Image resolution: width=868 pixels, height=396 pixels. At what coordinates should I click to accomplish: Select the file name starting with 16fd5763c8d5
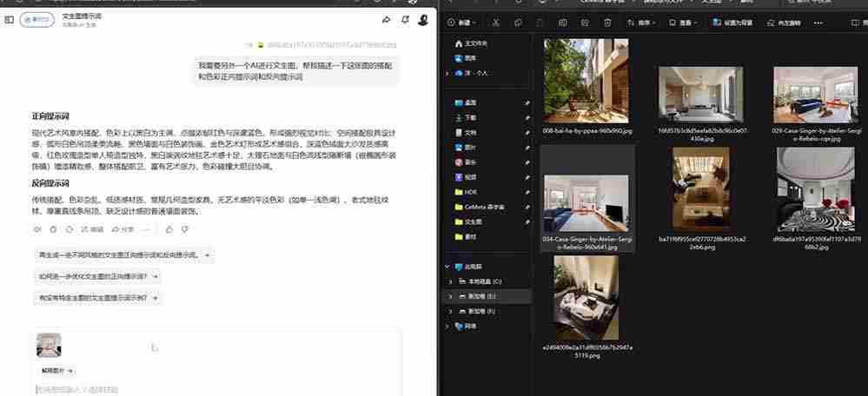pyautogui.click(x=701, y=135)
